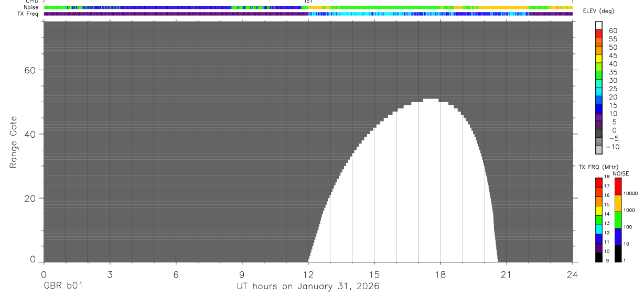Click the '20' tick on Range Gate axis

[30, 198]
